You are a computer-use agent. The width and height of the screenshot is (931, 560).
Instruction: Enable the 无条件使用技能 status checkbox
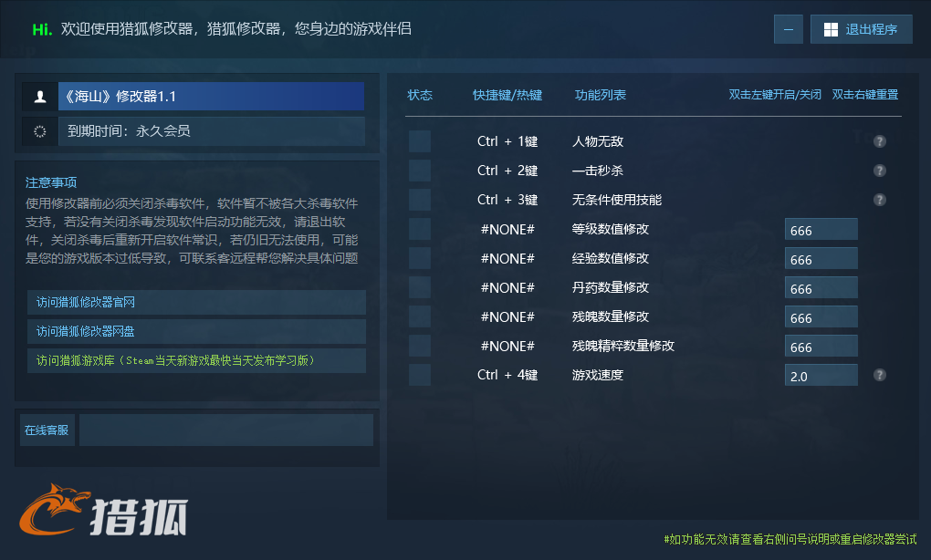click(420, 200)
